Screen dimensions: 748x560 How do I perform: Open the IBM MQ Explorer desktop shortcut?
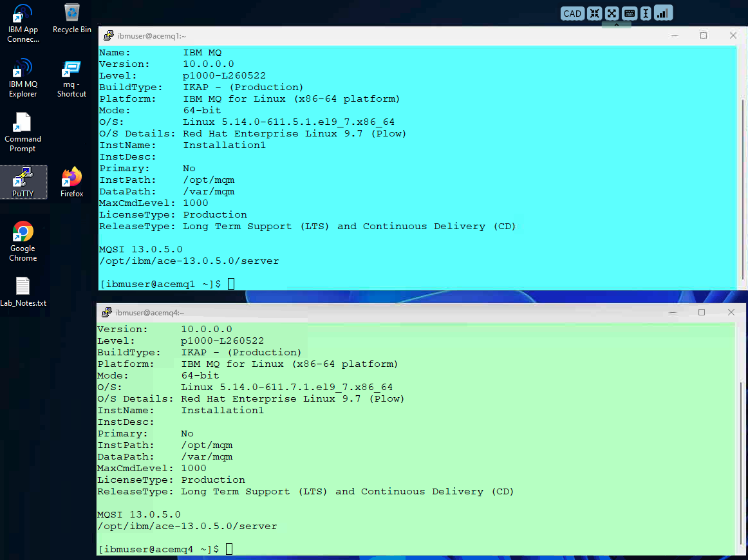pyautogui.click(x=23, y=78)
